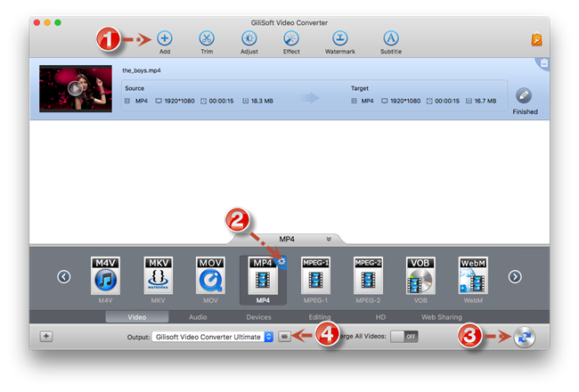Open the Subtitle tool
The width and height of the screenshot is (579, 392).
point(390,38)
